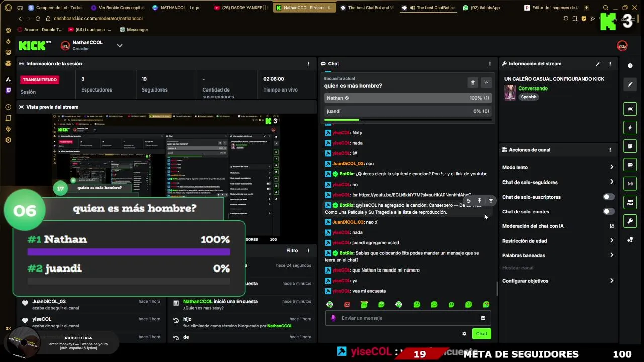Collapse the current poll with chevron
This screenshot has width=644, height=362.
click(x=486, y=82)
